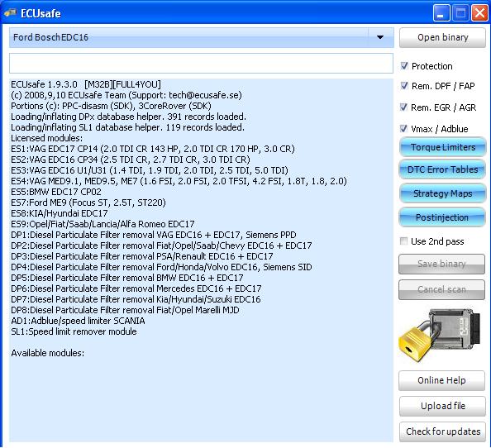
Task: Open the Ford Bosch EDC16 dropdown arrow
Action: tap(380, 37)
